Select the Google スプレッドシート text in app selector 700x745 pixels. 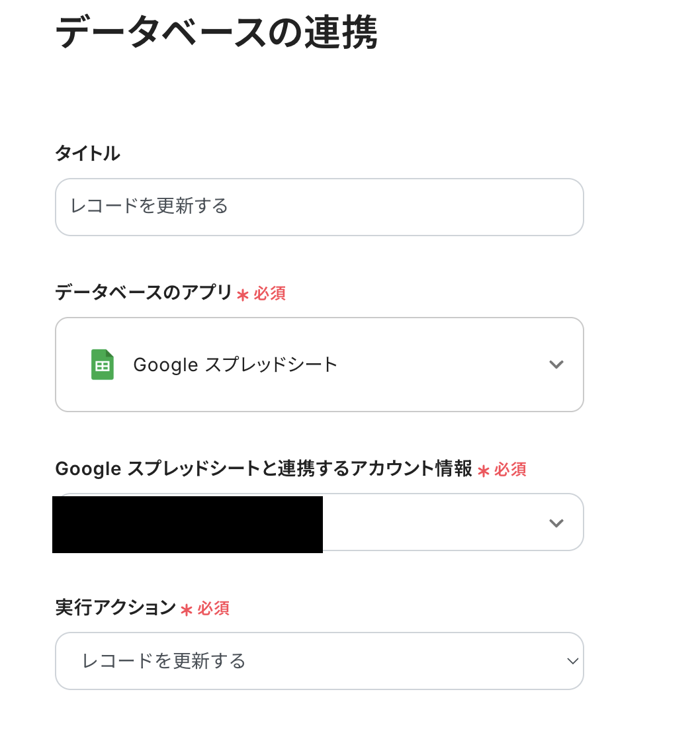point(236,365)
